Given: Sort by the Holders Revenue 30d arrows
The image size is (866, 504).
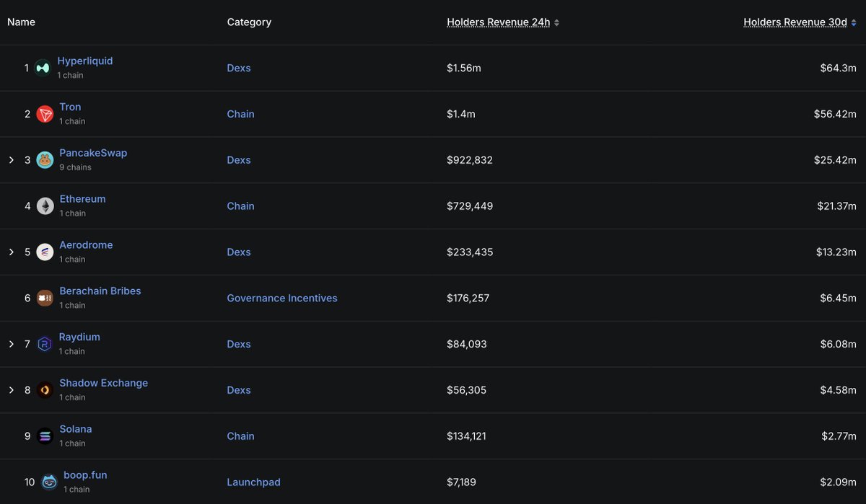Looking at the screenshot, I should pyautogui.click(x=854, y=22).
